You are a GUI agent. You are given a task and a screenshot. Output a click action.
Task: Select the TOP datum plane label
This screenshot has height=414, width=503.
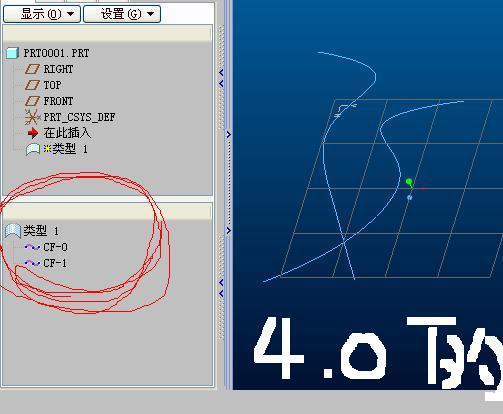tap(52, 85)
